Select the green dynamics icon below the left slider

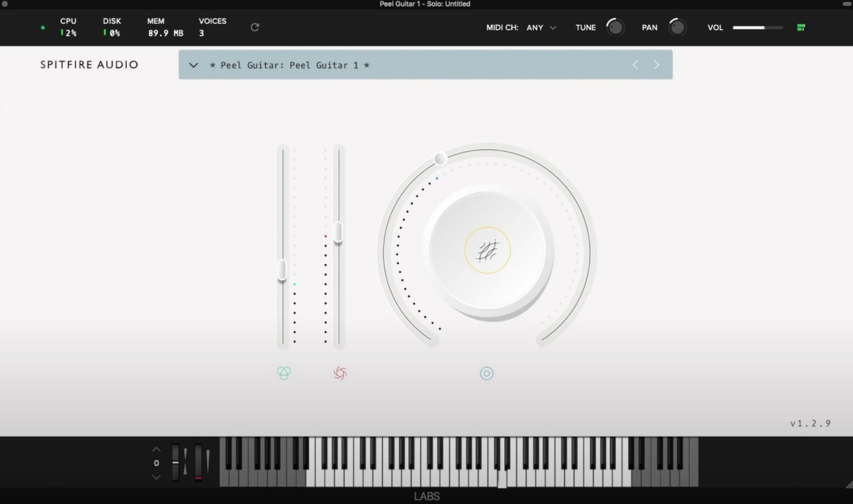(284, 373)
